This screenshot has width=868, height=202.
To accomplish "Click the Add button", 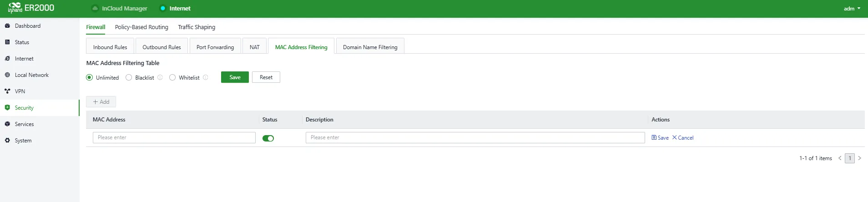I will tap(101, 102).
